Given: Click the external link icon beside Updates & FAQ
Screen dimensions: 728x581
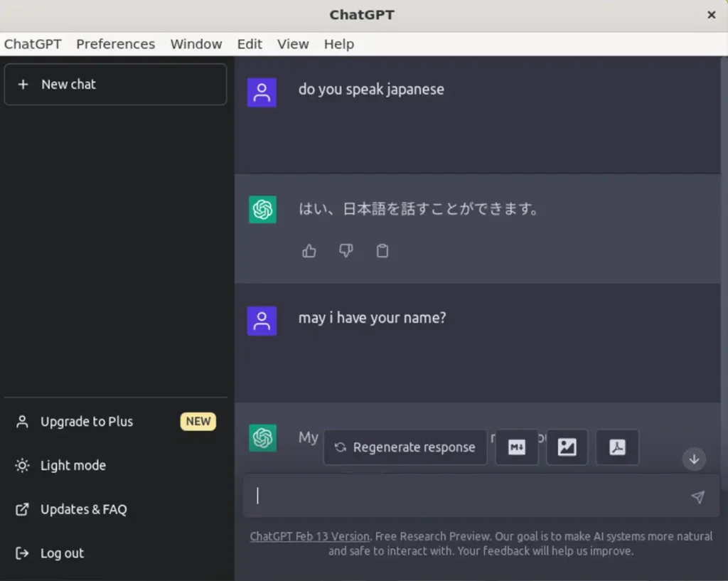Looking at the screenshot, I should pos(22,509).
